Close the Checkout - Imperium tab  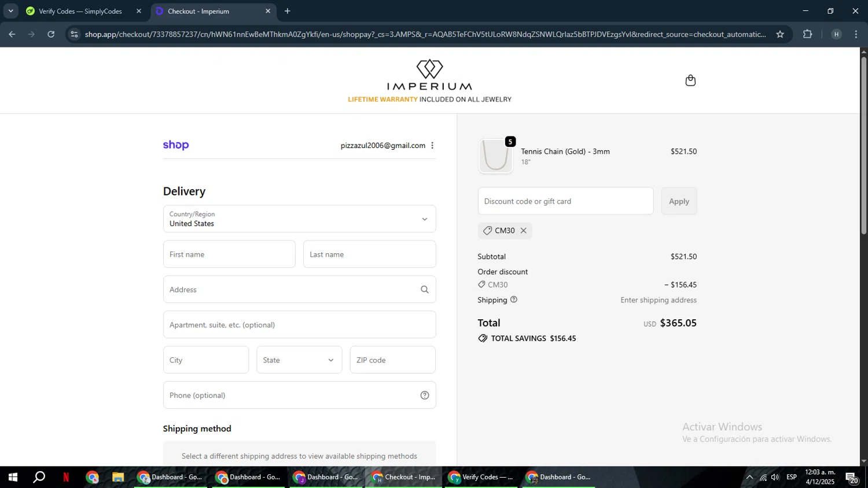tap(268, 11)
